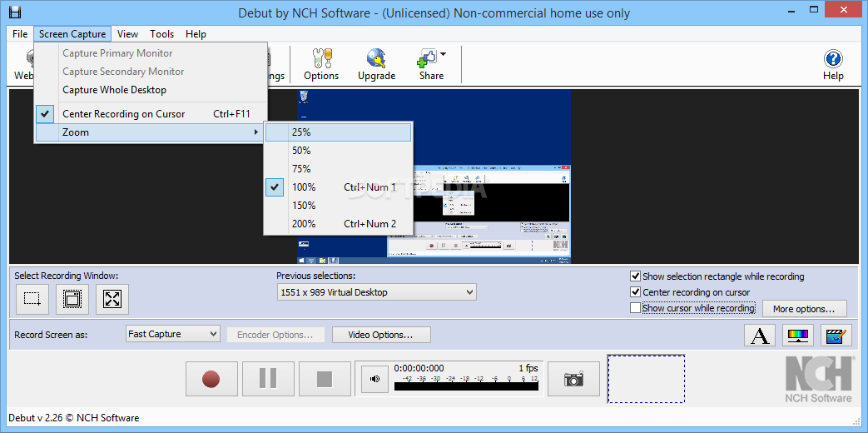Click the 1 fps readout
868x433 pixels.
click(x=528, y=368)
